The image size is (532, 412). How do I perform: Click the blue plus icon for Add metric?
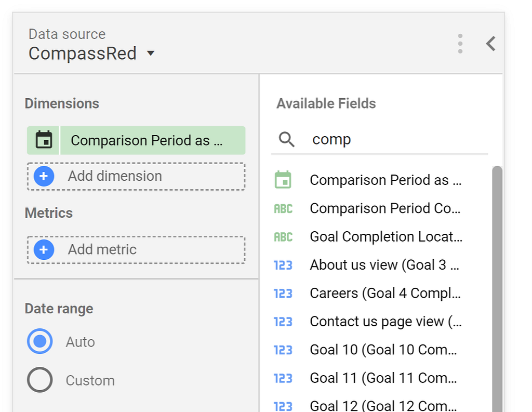pyautogui.click(x=44, y=249)
